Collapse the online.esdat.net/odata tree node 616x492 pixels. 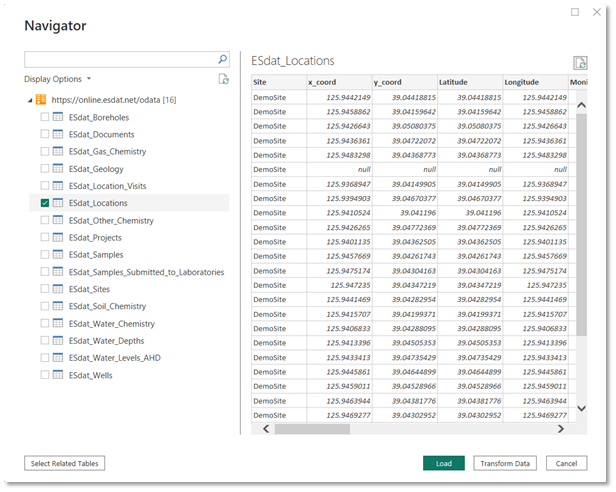(x=30, y=101)
